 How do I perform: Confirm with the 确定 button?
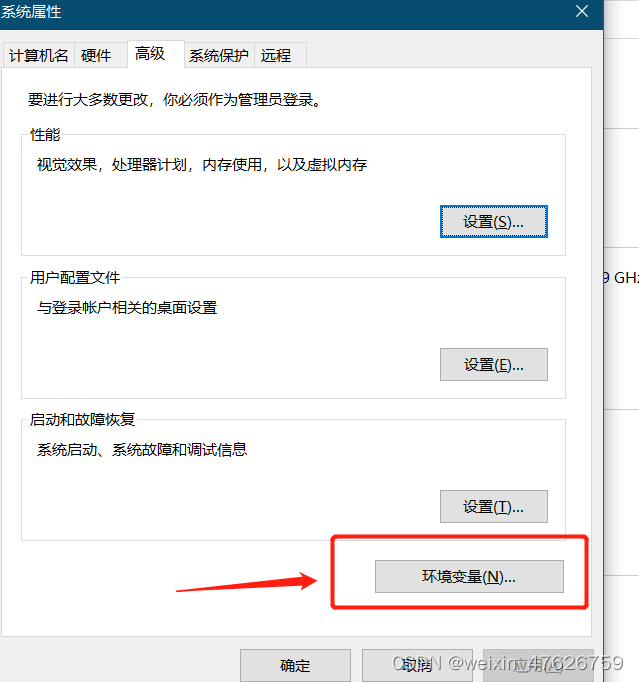(x=295, y=665)
